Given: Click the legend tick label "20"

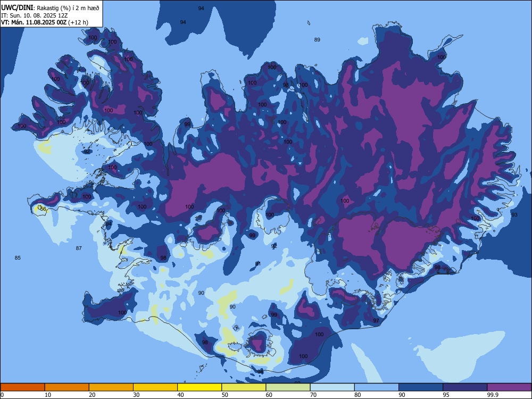Looking at the screenshot, I should click(x=92, y=395).
